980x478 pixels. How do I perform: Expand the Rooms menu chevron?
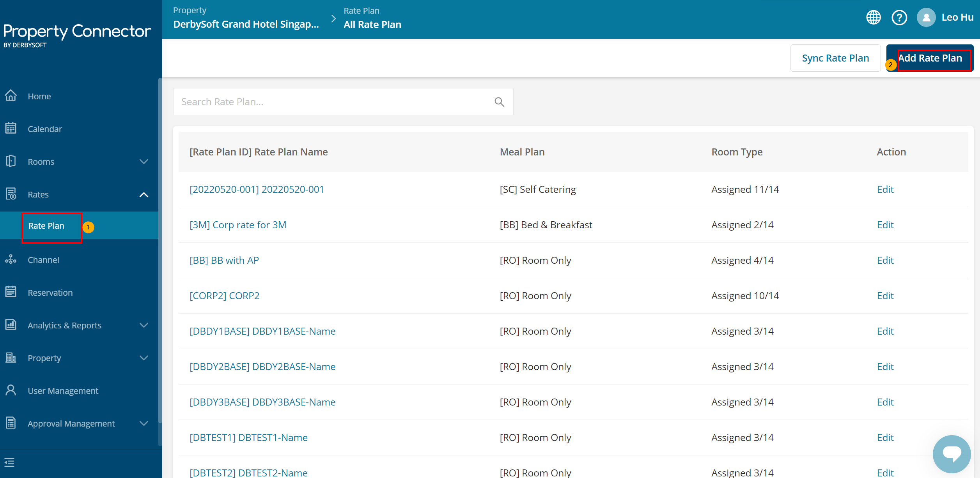coord(144,162)
